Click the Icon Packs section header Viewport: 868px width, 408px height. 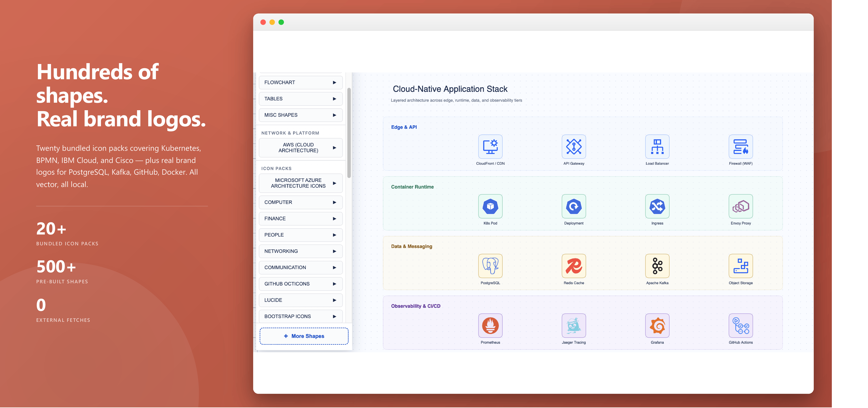276,168
